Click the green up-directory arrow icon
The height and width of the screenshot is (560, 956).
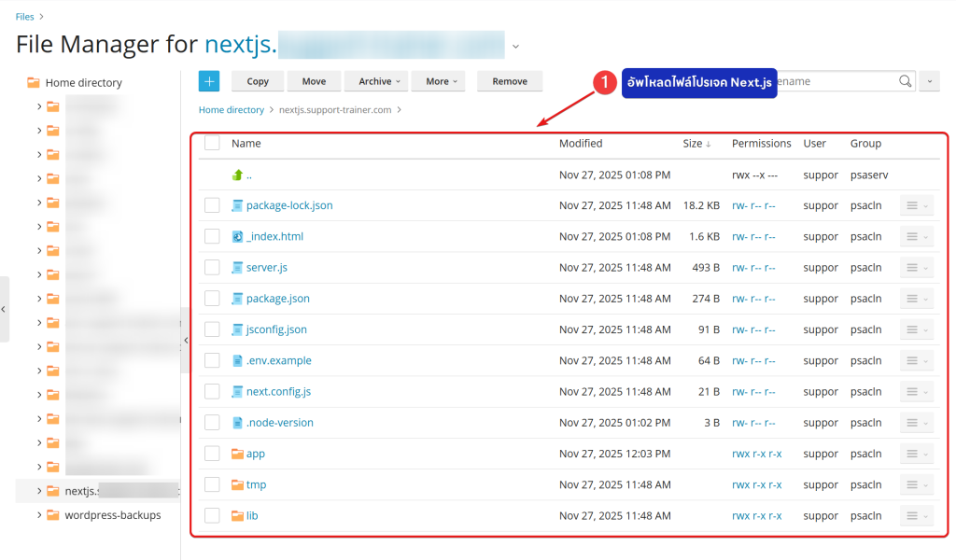point(237,175)
